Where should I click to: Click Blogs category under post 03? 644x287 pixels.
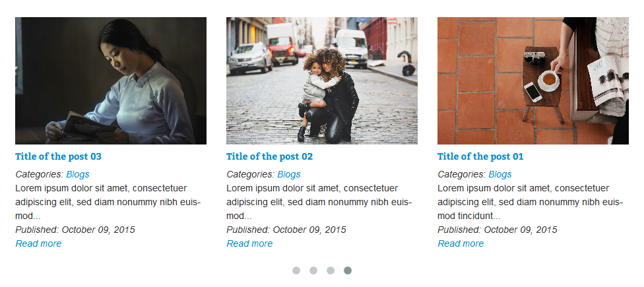(78, 174)
